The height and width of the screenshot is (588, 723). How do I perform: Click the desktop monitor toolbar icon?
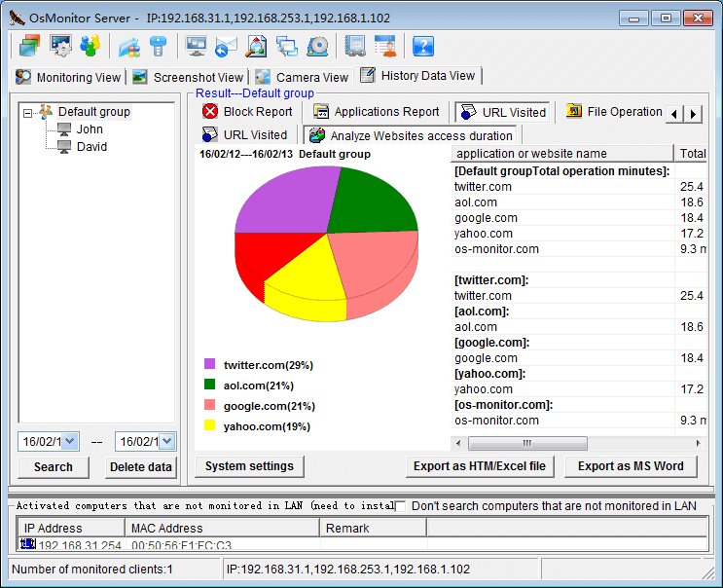tap(196, 46)
